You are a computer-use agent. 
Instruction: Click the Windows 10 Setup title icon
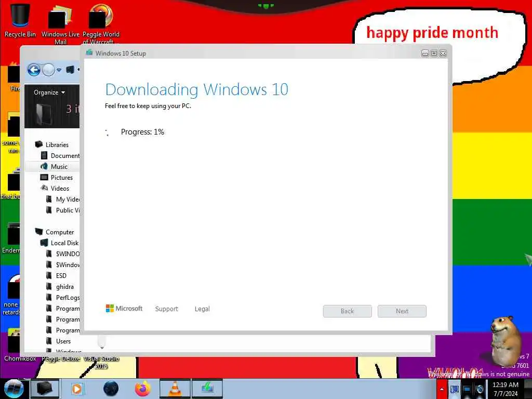tap(89, 52)
